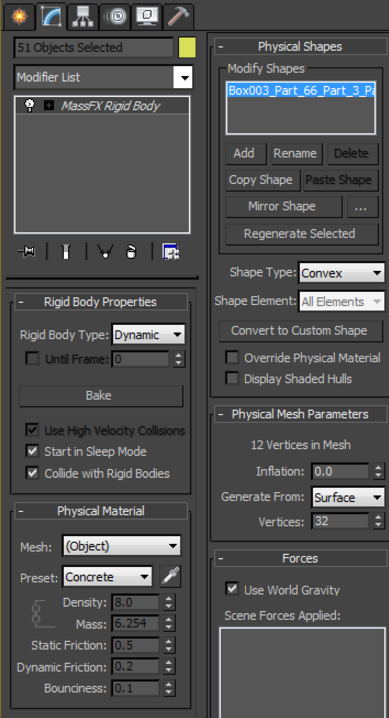This screenshot has height=718, width=389.
Task: Click the Dynamic Friction value field
Action: click(x=135, y=667)
